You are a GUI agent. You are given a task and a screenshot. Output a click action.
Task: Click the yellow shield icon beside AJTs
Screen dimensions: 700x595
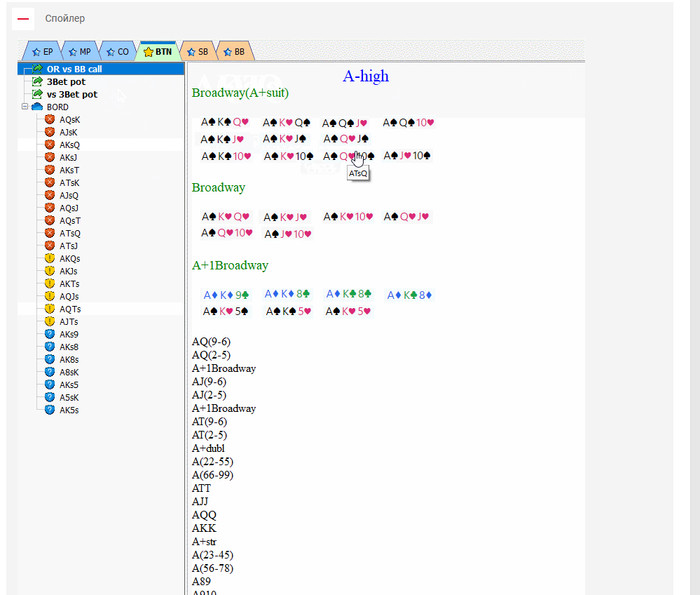(50, 322)
